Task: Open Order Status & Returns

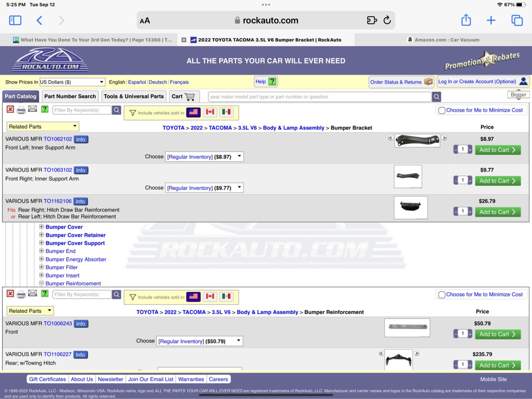Action: [401, 82]
